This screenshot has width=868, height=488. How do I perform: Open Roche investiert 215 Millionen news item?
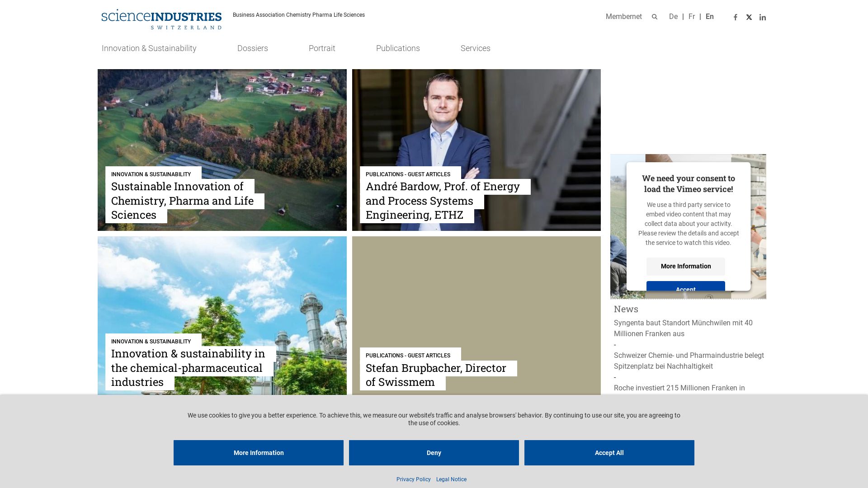pyautogui.click(x=679, y=388)
